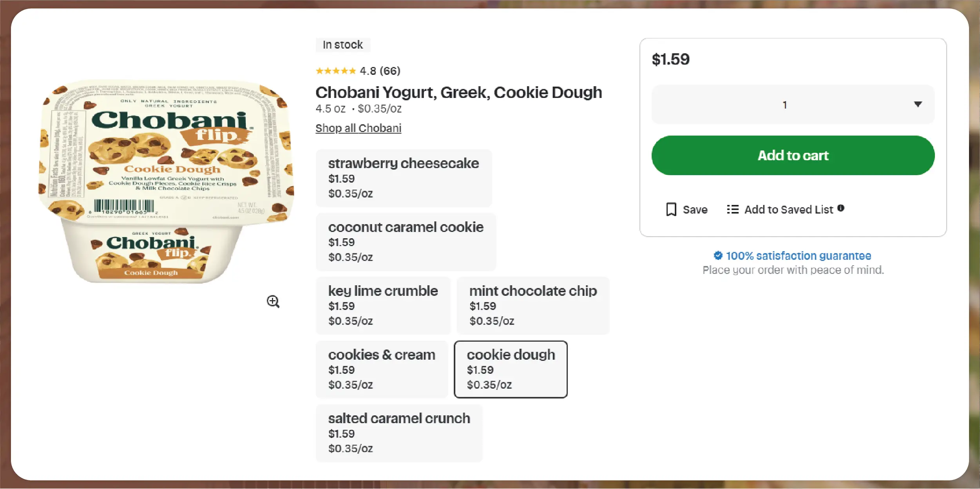Click the bookmark Save icon
The height and width of the screenshot is (489, 980).
[671, 209]
